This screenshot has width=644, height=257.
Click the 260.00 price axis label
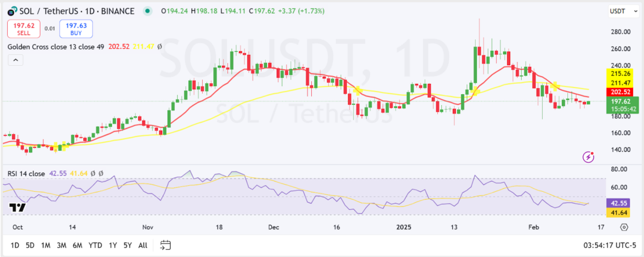tap(620, 49)
